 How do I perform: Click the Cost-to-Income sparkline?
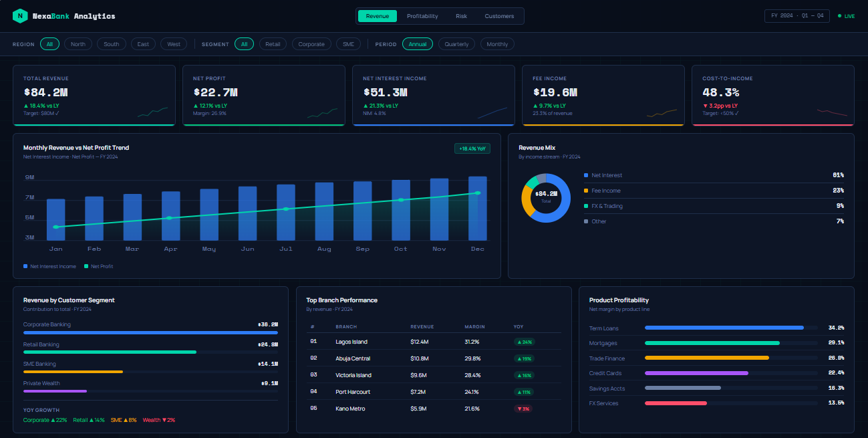832,112
